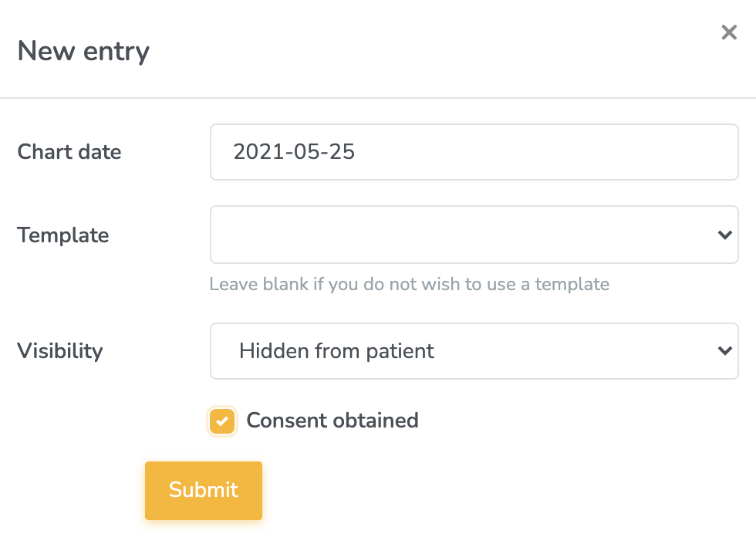Screen dimensions: 756x534
Task: Click the Template field chevron arrow
Action: tap(724, 235)
